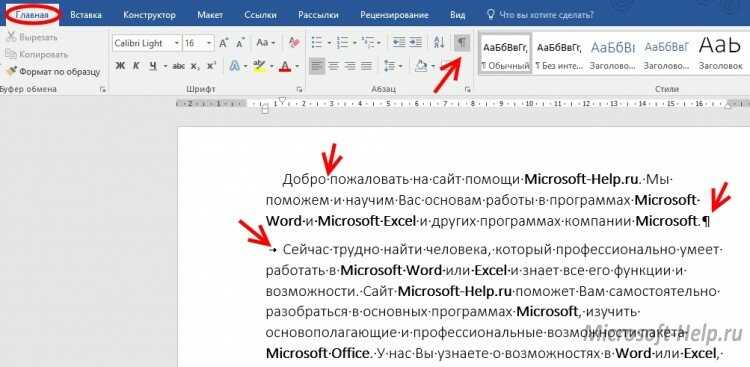
Task: Click the lightbulb Tell Me icon
Action: pos(490,15)
